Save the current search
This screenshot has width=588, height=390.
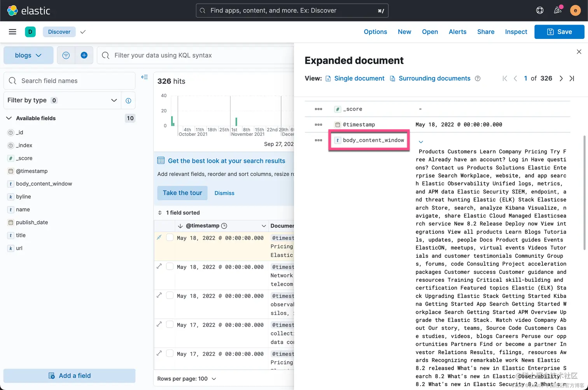(x=559, y=32)
